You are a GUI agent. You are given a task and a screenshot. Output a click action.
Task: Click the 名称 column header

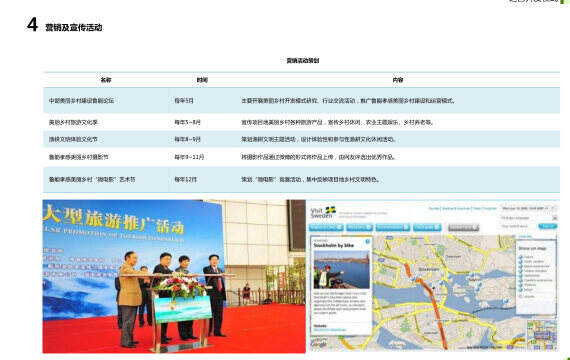point(106,80)
